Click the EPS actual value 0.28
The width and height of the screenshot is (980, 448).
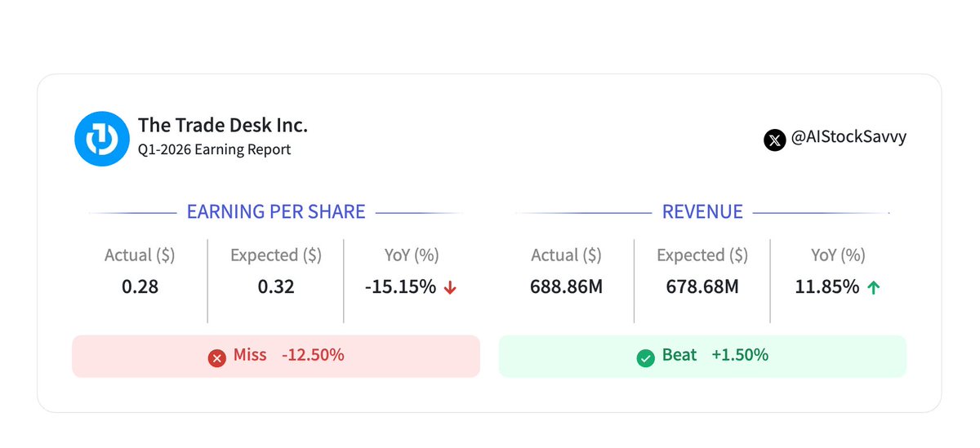(140, 287)
